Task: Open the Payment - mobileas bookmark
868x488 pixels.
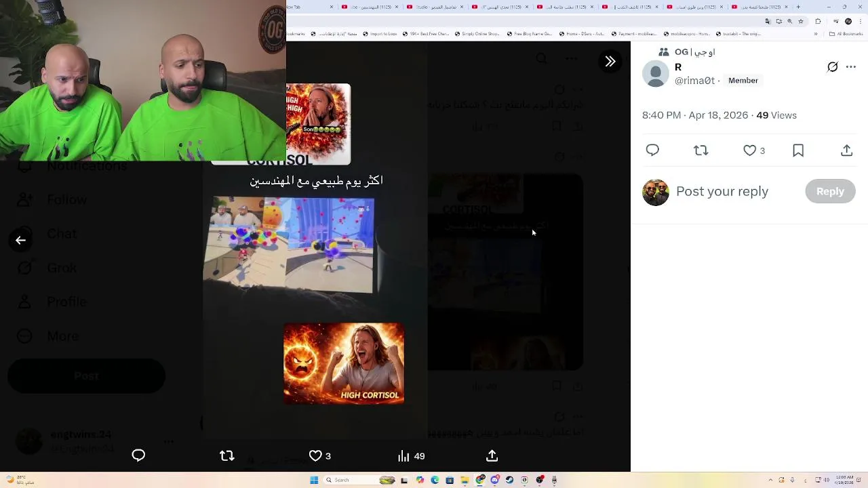Action: tap(635, 34)
